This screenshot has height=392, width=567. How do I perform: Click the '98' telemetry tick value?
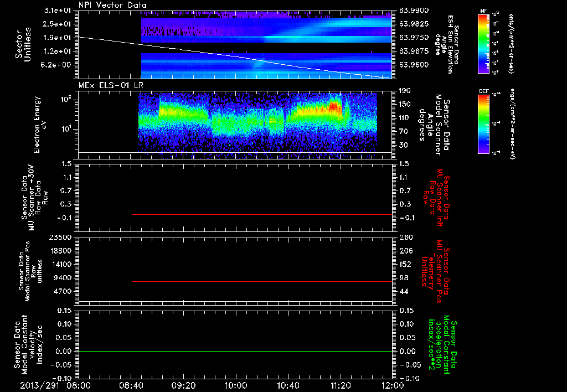(x=404, y=278)
